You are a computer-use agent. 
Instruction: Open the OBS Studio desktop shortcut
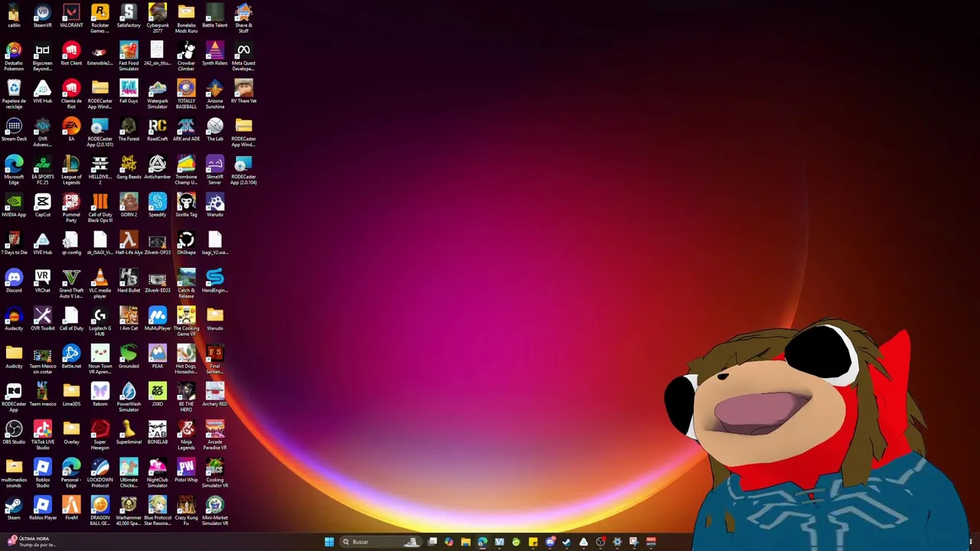click(x=14, y=433)
